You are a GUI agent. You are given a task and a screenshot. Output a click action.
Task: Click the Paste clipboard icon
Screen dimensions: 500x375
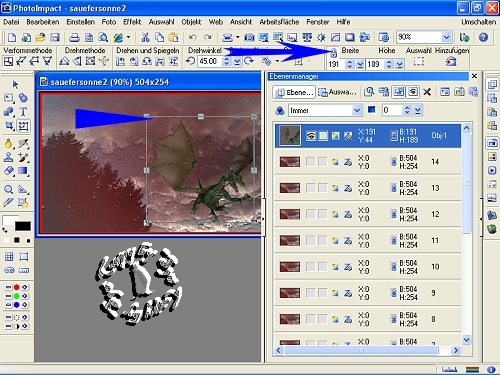click(x=173, y=37)
